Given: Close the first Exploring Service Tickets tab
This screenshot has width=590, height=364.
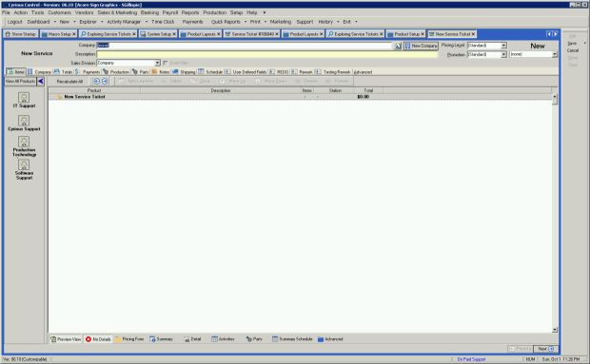Looking at the screenshot, I should (x=134, y=34).
